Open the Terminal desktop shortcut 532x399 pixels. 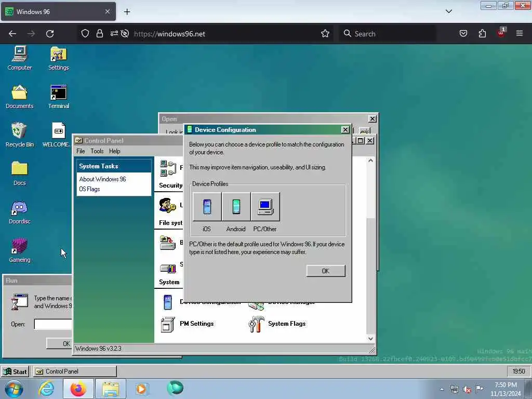coord(58,97)
